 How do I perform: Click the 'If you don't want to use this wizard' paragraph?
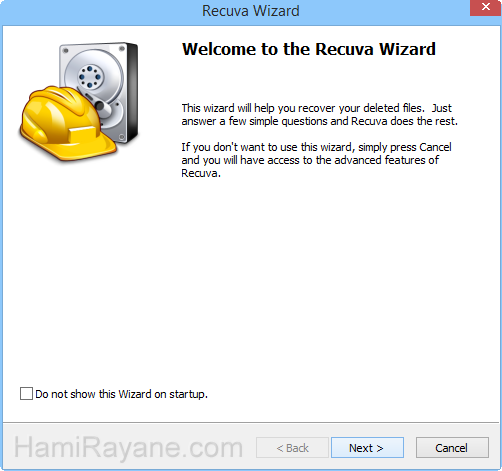316,160
